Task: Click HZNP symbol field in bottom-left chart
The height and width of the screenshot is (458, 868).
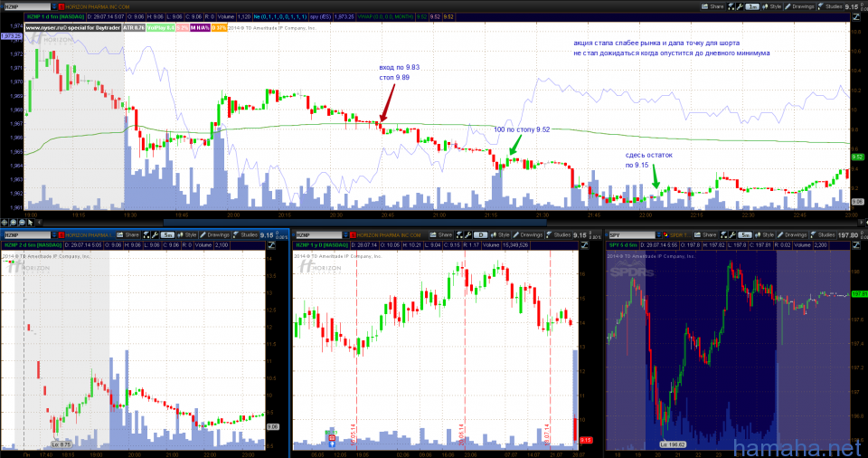Action: [26, 235]
